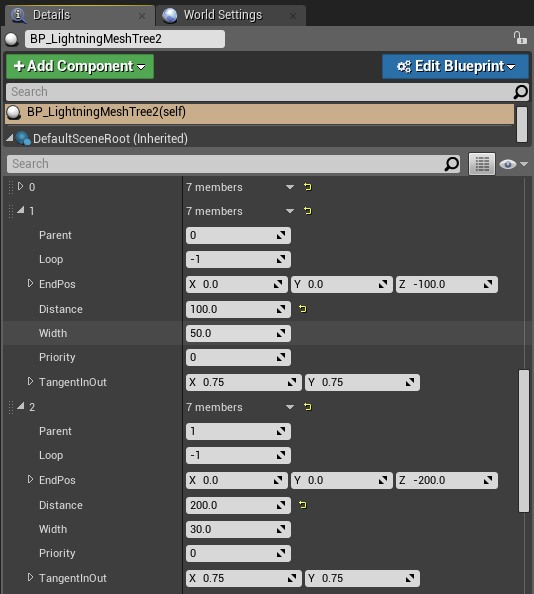
Task: Click element 1 Priority field
Action: point(238,357)
